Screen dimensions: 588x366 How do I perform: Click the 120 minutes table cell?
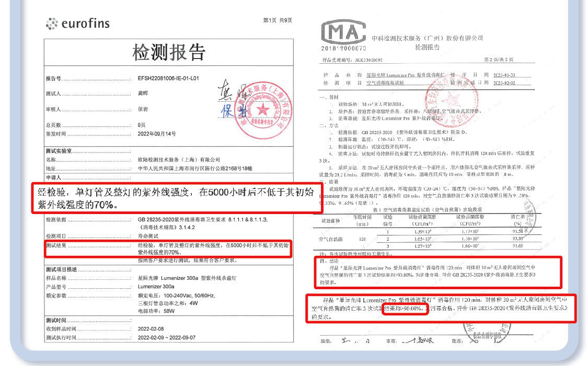point(363,239)
